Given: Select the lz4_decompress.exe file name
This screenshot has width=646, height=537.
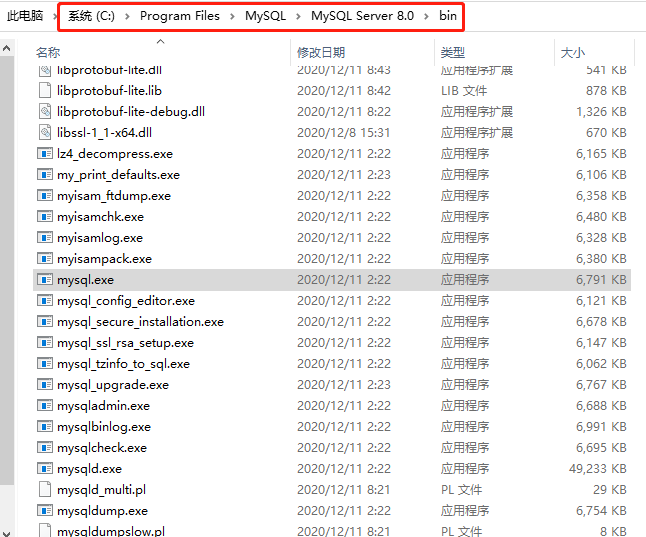Looking at the screenshot, I should coord(115,154).
